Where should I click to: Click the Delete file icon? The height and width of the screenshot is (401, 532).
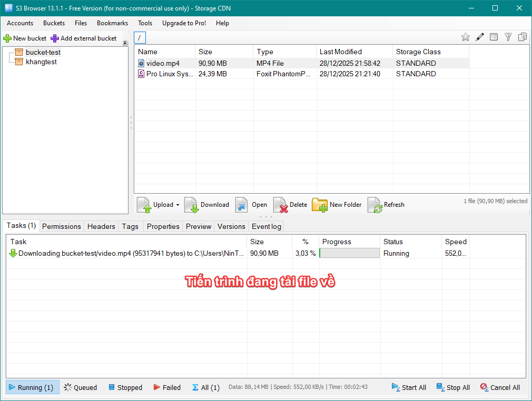[x=280, y=205]
